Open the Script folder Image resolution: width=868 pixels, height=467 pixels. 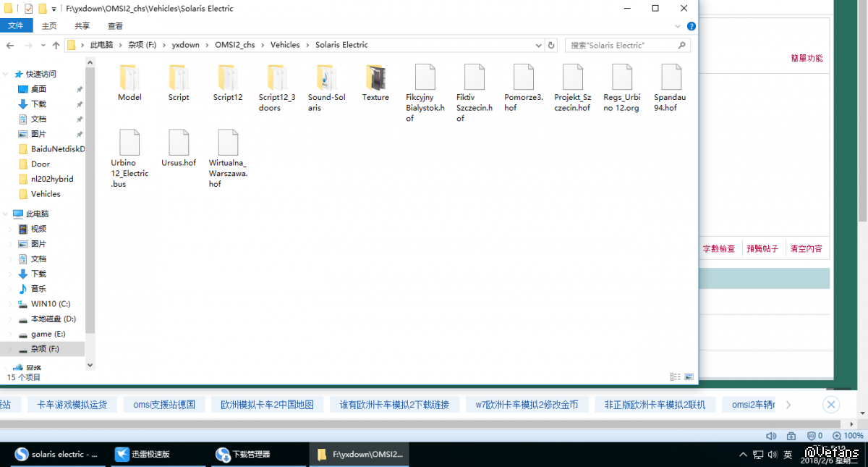click(x=179, y=83)
